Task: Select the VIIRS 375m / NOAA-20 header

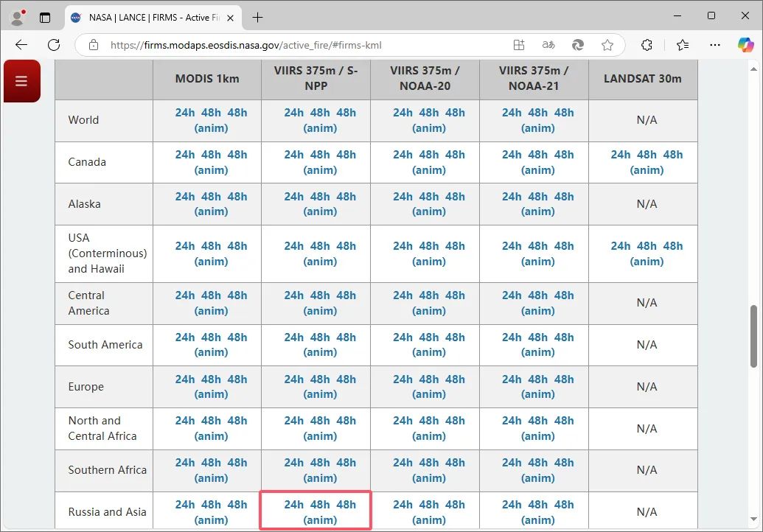Action: [425, 78]
